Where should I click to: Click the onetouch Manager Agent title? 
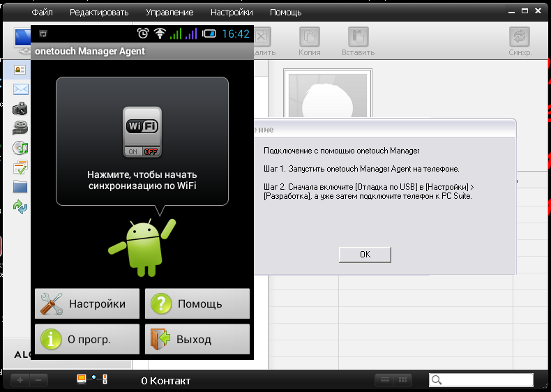[x=90, y=52]
